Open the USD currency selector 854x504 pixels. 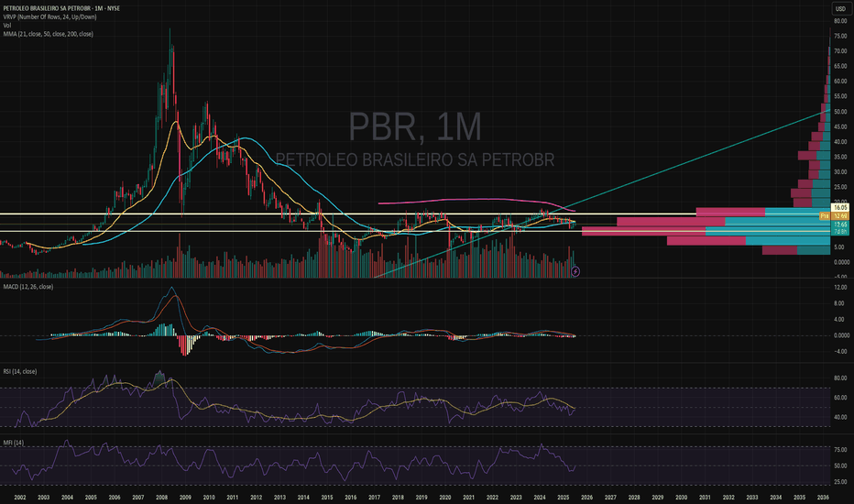click(x=840, y=9)
